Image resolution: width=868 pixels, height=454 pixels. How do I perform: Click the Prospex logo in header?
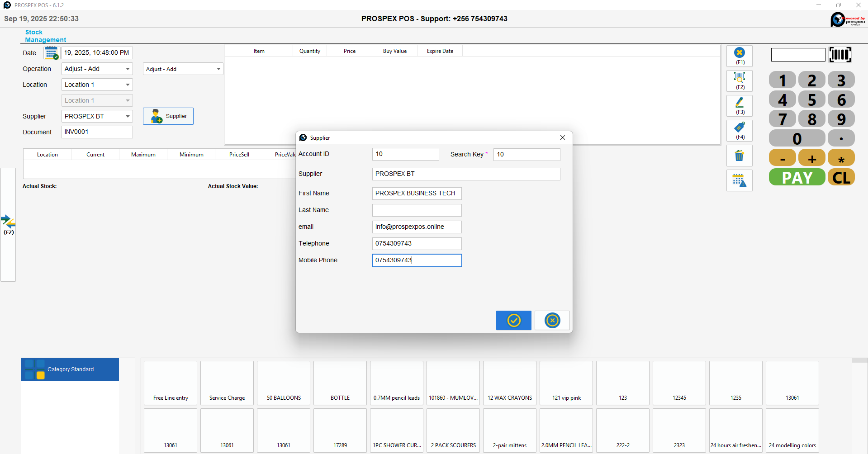coord(848,19)
